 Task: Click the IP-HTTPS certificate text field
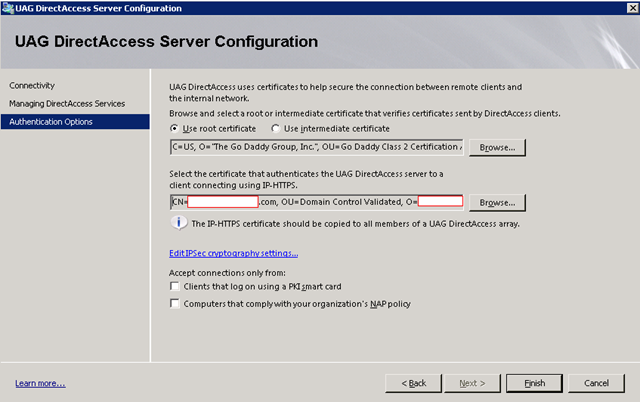pos(316,201)
